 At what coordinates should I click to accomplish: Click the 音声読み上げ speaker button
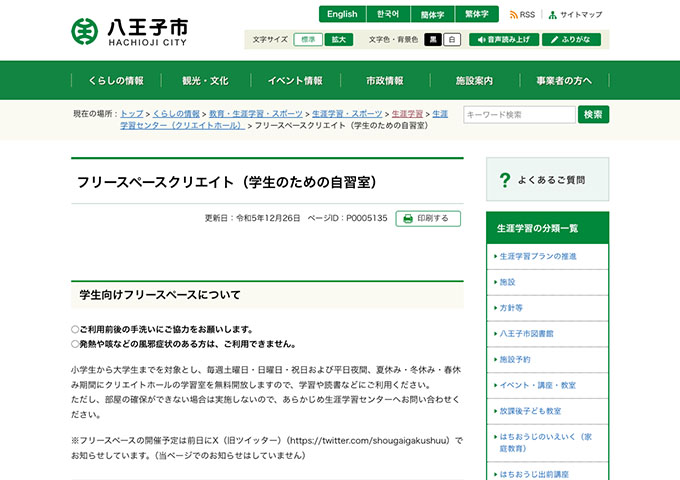[504, 39]
